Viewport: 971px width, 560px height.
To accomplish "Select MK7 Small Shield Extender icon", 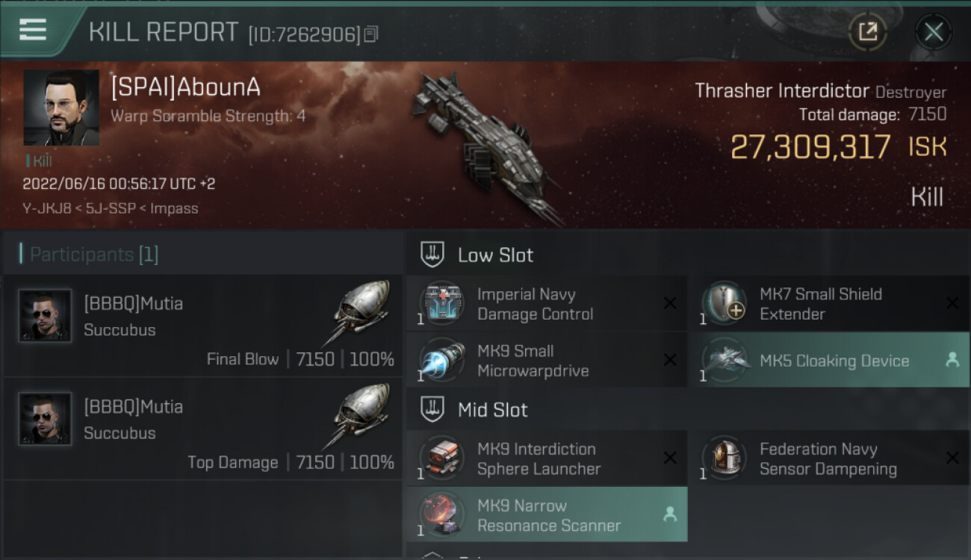I will pos(725,303).
